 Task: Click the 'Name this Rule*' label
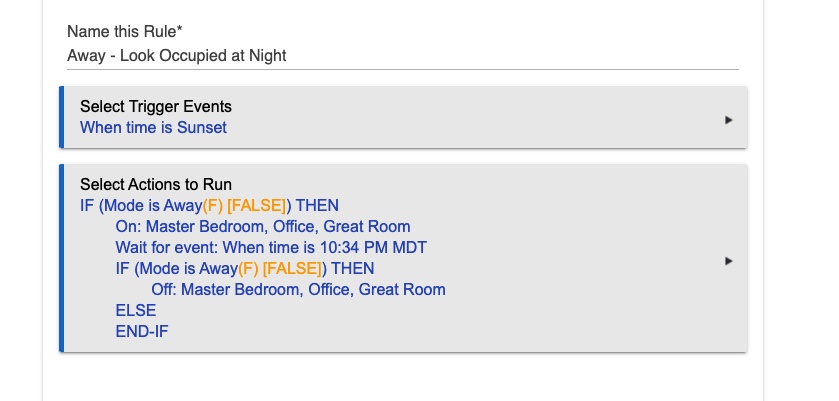tap(125, 32)
